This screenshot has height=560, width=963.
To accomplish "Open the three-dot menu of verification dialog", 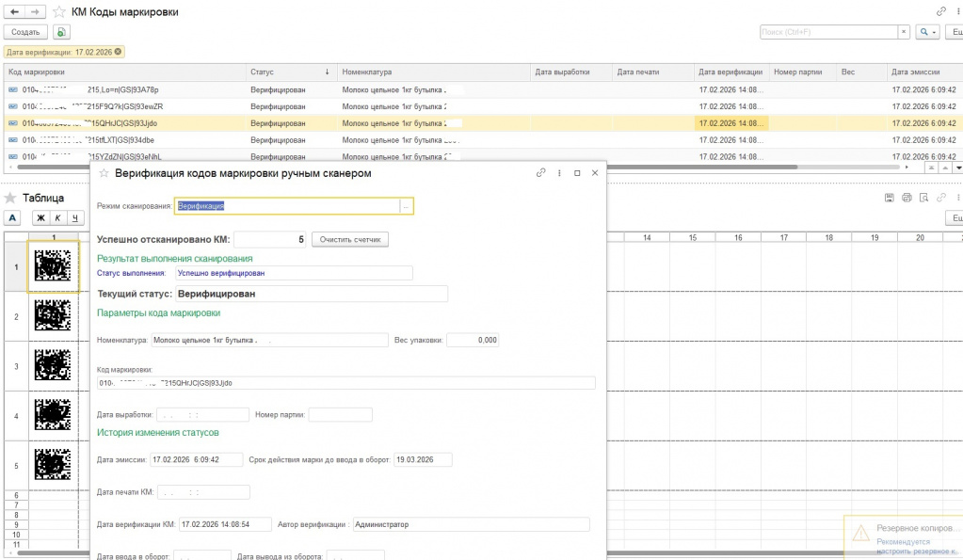I will click(559, 173).
